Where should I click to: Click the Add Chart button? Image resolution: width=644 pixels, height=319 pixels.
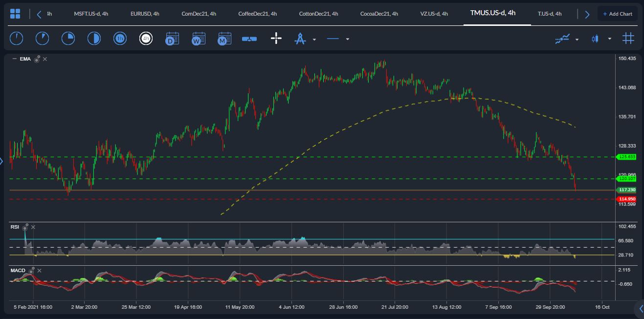[x=617, y=14]
